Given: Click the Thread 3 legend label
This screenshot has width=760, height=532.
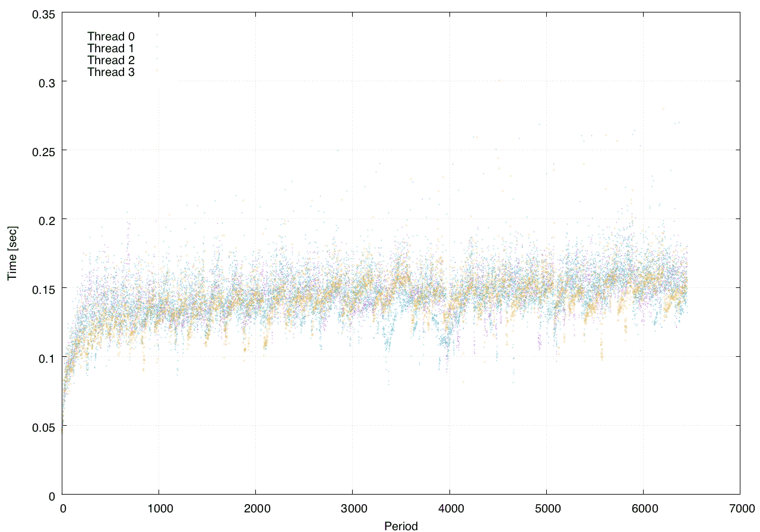Looking at the screenshot, I should coord(111,72).
